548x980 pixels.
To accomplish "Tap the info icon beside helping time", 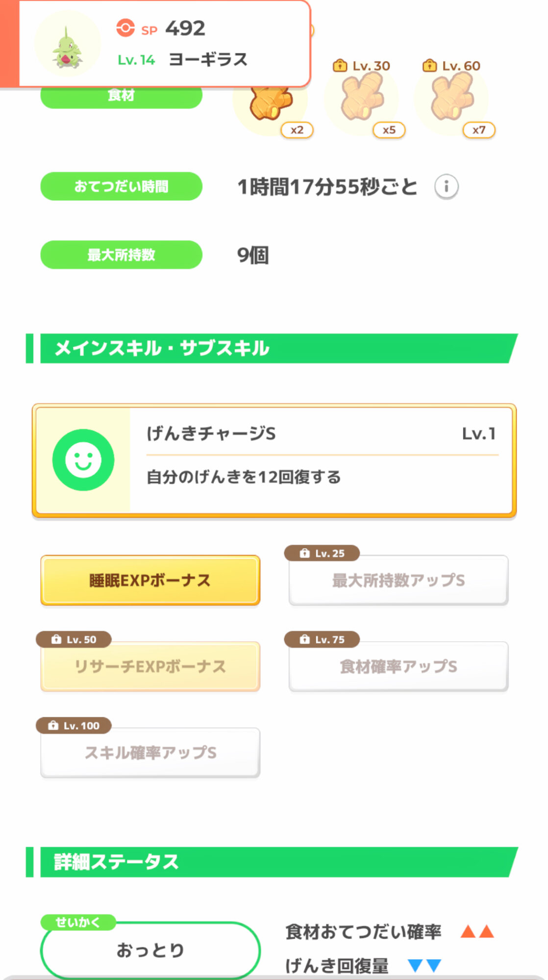I will click(446, 187).
